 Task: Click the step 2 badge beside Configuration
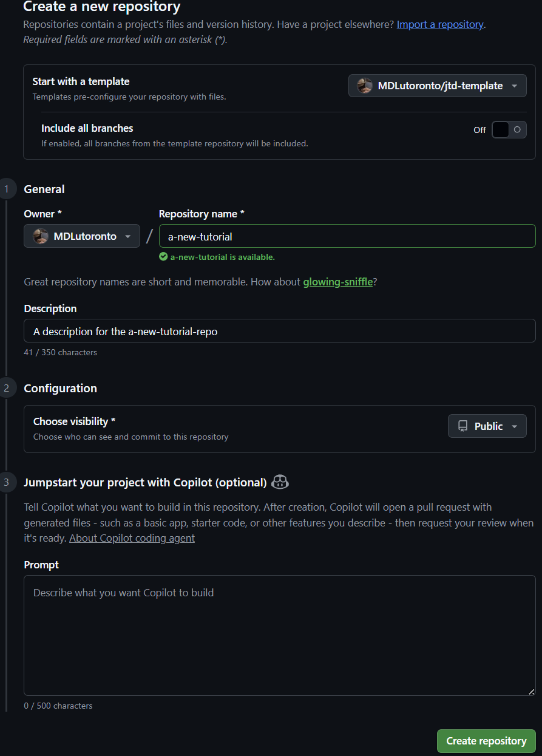coord(7,387)
